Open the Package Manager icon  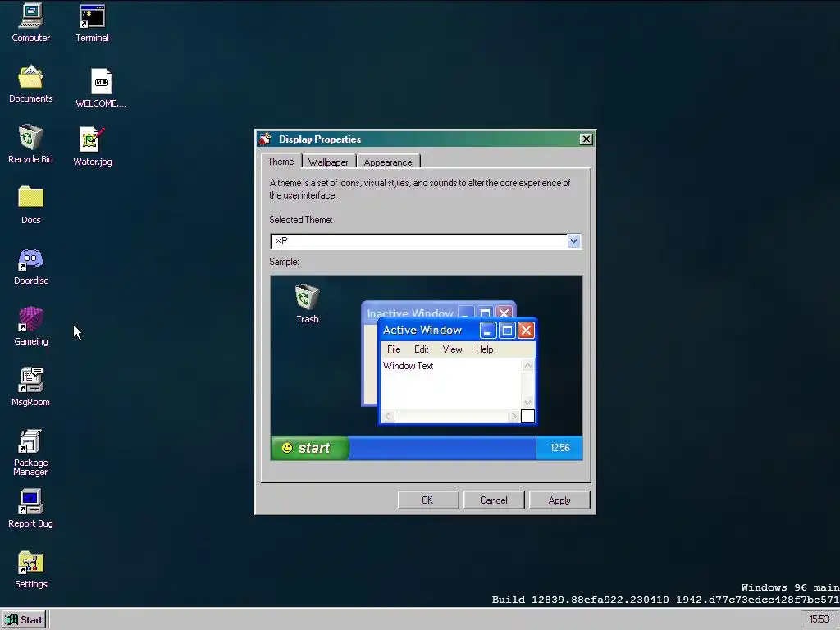click(x=30, y=453)
